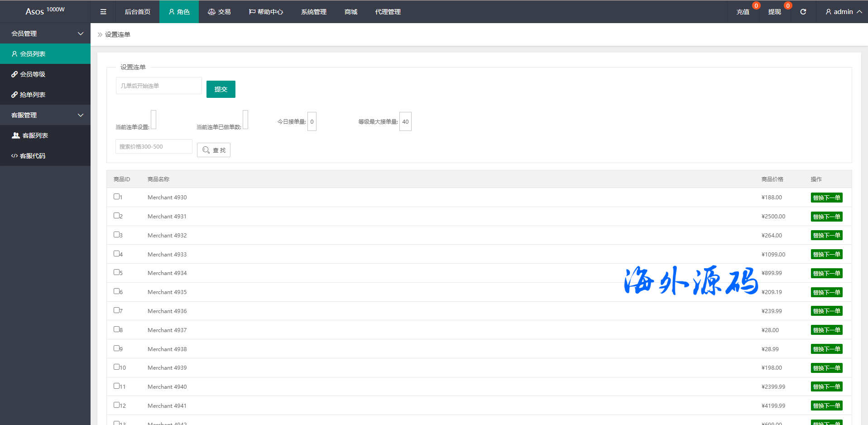This screenshot has height=425, width=868.
Task: Open the admin user dropdown
Action: (x=843, y=12)
